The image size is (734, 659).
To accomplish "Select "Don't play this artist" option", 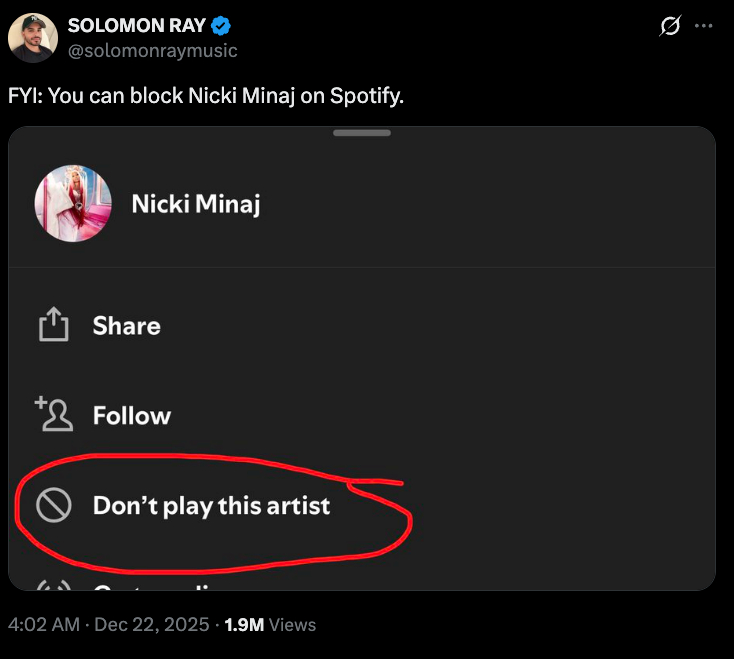I will click(211, 506).
